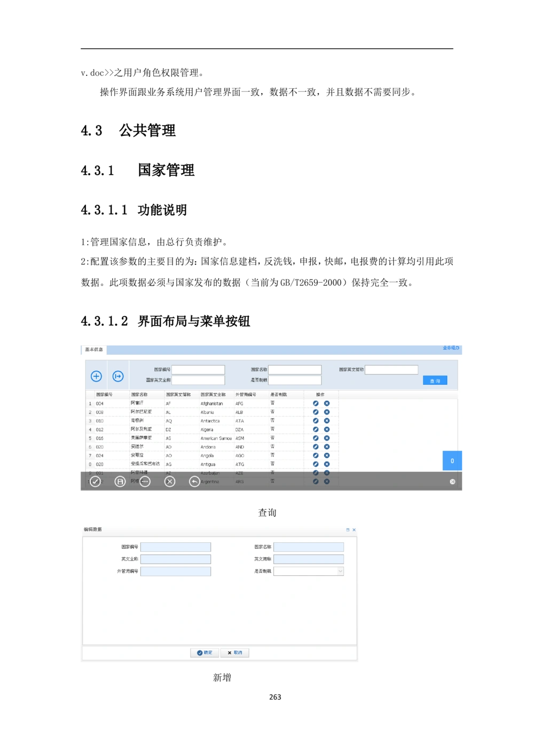Click the add (plus) icon above the table

point(96,377)
